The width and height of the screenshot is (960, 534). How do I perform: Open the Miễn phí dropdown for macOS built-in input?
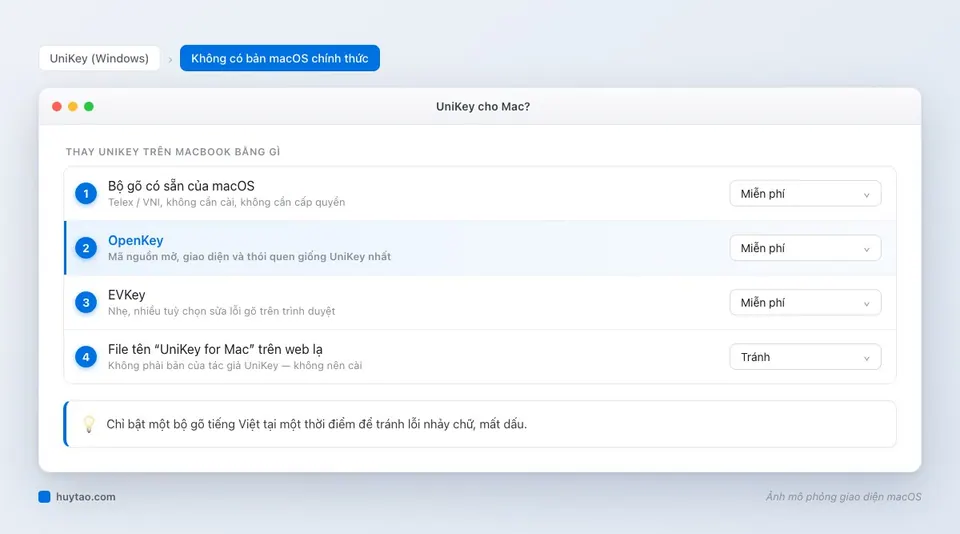(x=805, y=194)
